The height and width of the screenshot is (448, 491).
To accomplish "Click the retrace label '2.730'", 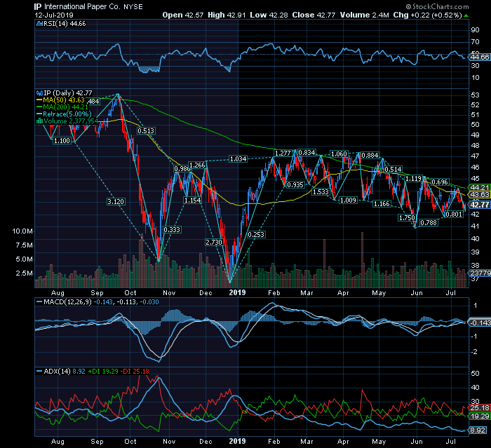I will tap(214, 243).
